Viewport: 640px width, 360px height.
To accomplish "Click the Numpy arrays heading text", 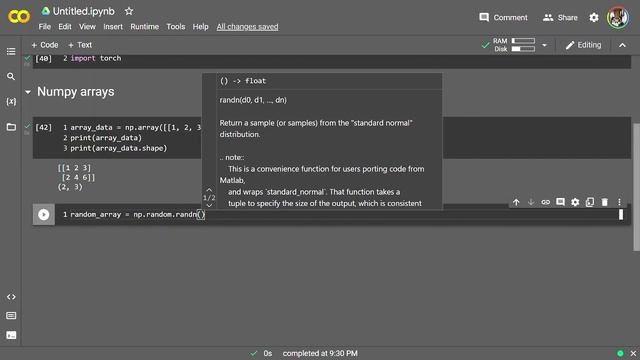I will [76, 92].
